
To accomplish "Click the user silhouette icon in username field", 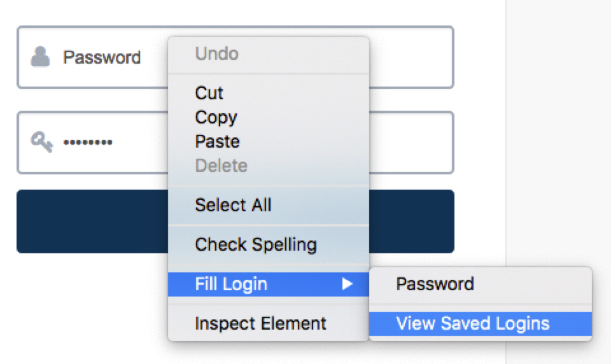I will click(40, 57).
